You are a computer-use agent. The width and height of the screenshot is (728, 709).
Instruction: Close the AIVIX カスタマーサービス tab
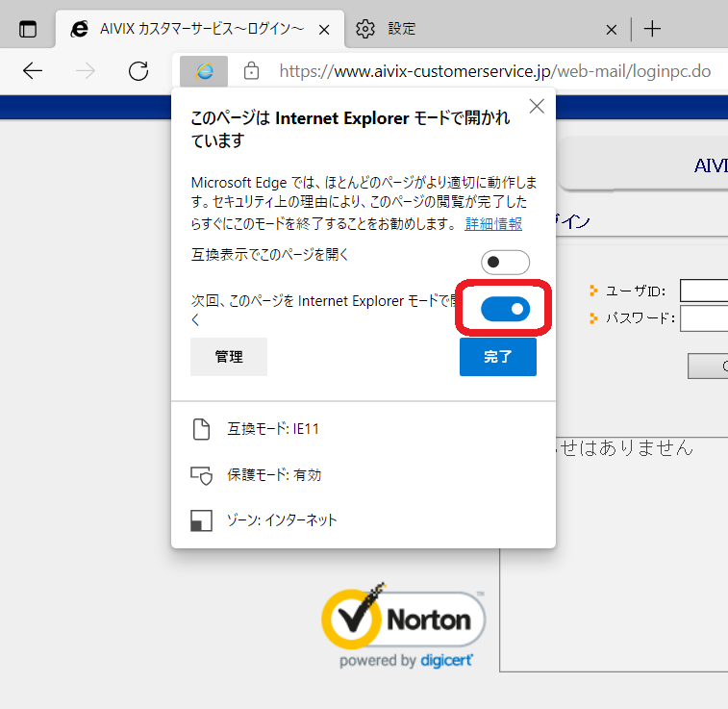324,30
